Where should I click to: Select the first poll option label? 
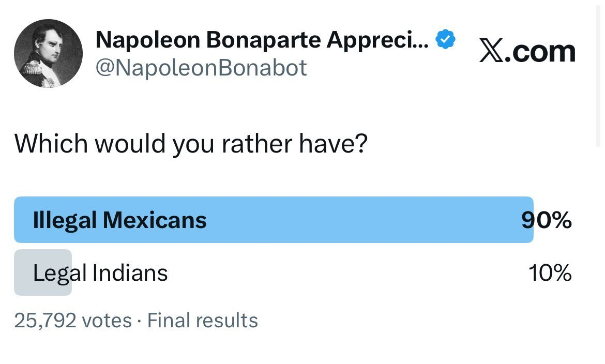pyautogui.click(x=119, y=220)
